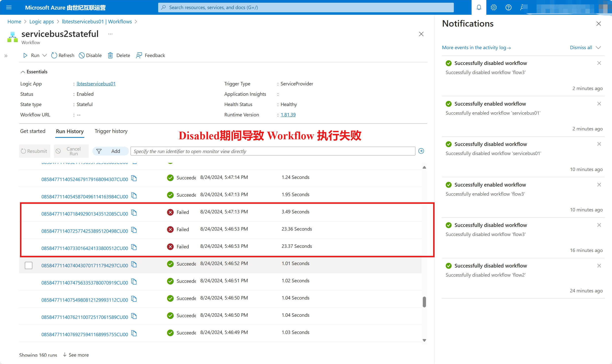Expand More events in activity log
This screenshot has width=612, height=364.
[x=476, y=47]
